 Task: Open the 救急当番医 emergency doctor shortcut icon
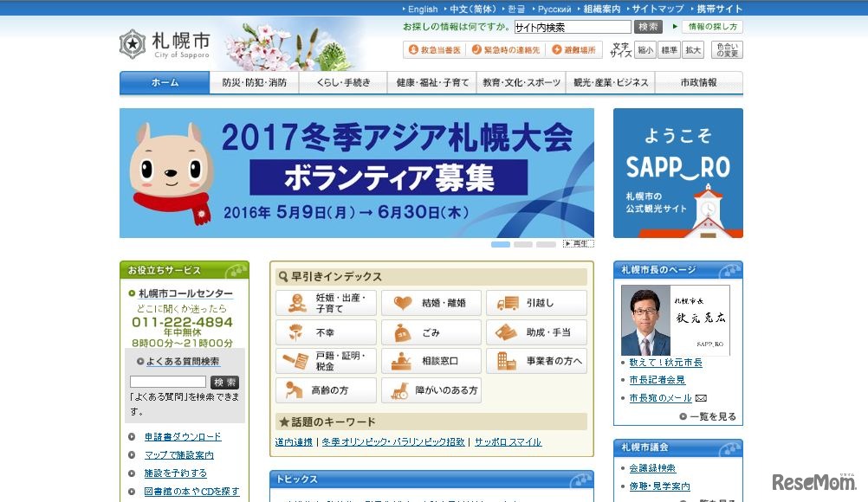coord(415,49)
